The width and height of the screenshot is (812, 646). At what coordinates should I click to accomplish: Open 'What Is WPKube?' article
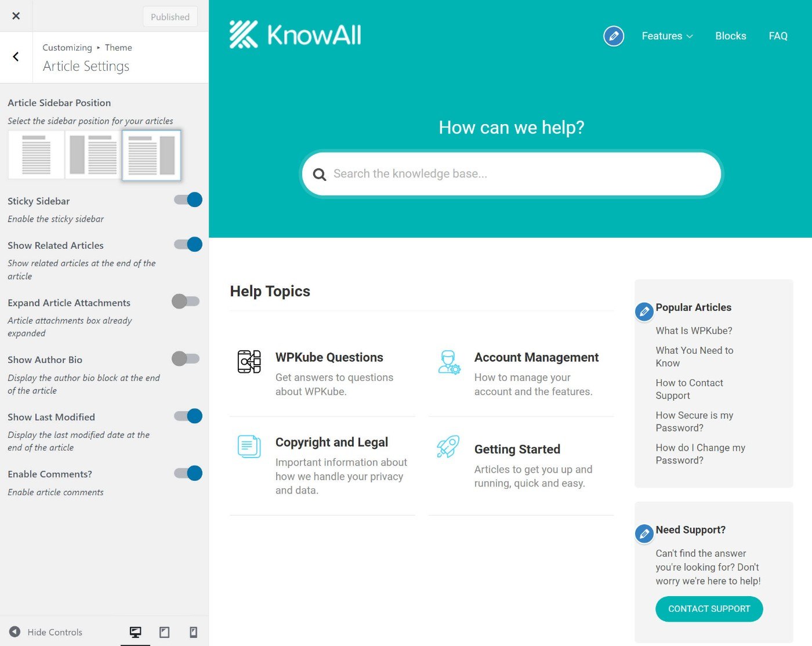coord(694,331)
